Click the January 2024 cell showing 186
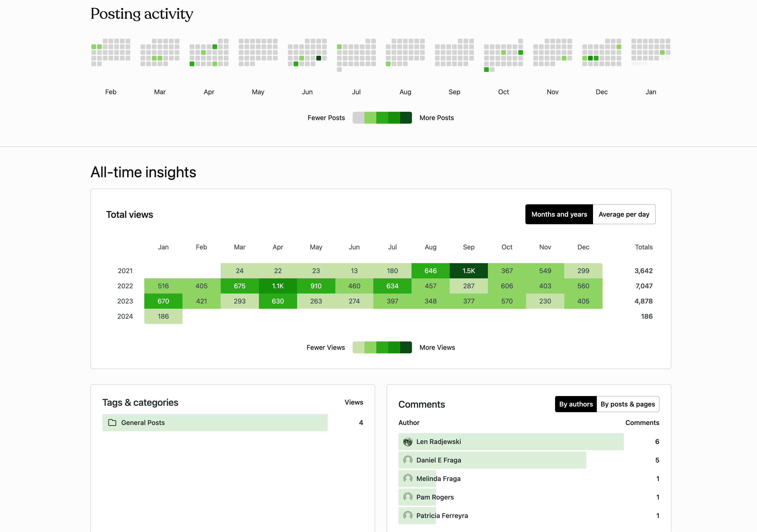This screenshot has width=757, height=532. 163,316
